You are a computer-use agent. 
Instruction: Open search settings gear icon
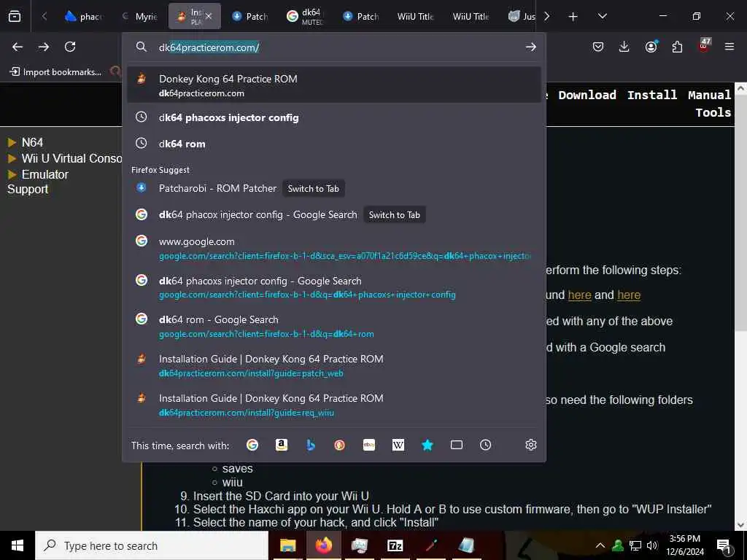[531, 445]
